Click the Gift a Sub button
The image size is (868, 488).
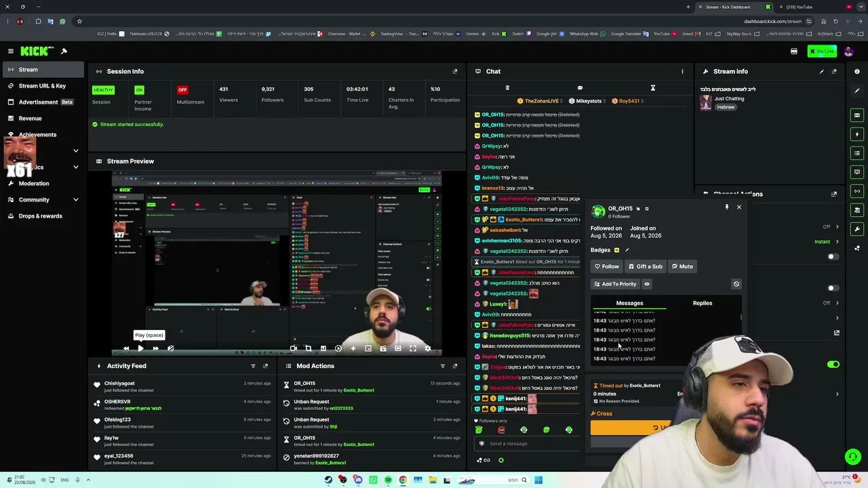click(645, 267)
